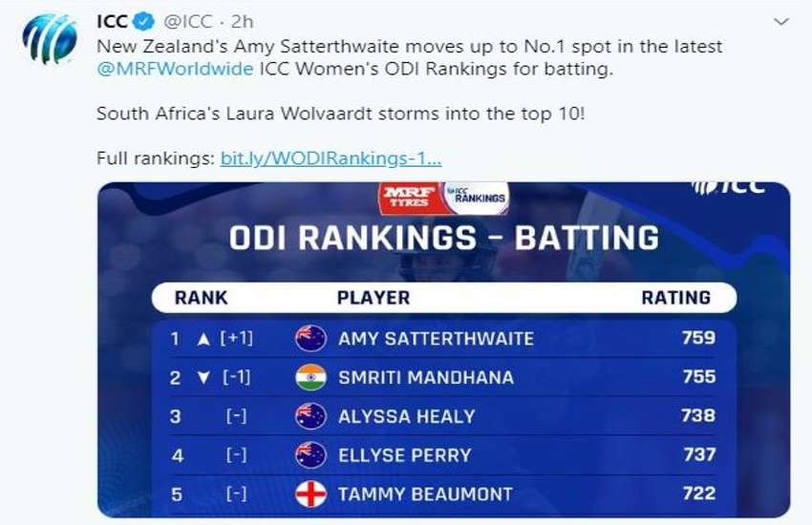Click the flag beside Amy Satterthwaite
This screenshot has height=525, width=812.
coord(310,338)
